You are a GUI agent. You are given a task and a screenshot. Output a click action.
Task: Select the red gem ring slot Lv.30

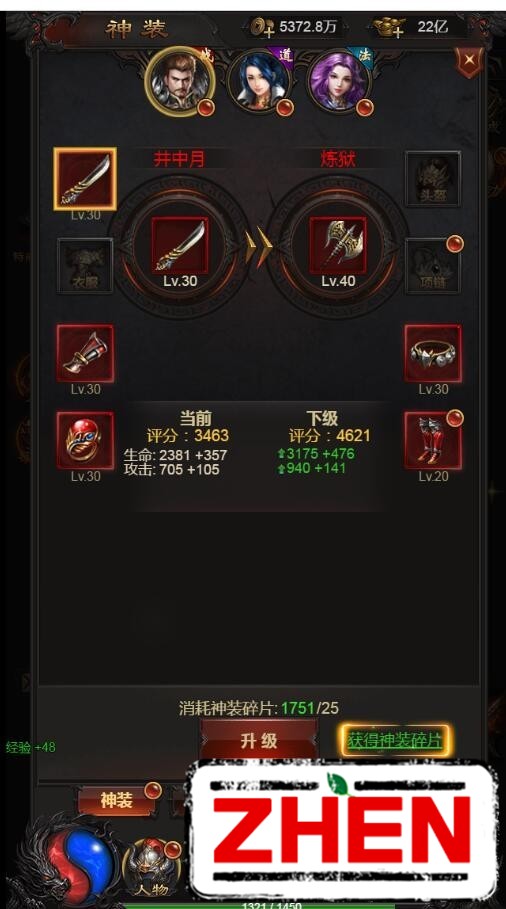tap(85, 440)
